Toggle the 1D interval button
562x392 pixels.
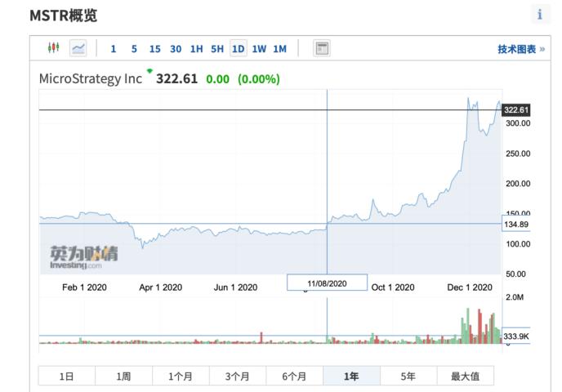(x=238, y=48)
